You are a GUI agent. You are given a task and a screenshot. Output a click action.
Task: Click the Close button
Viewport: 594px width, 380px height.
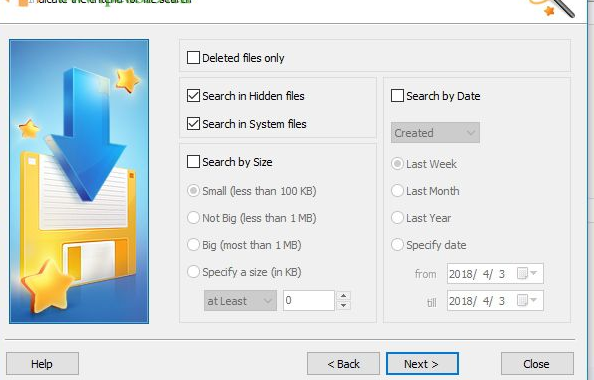[537, 364]
